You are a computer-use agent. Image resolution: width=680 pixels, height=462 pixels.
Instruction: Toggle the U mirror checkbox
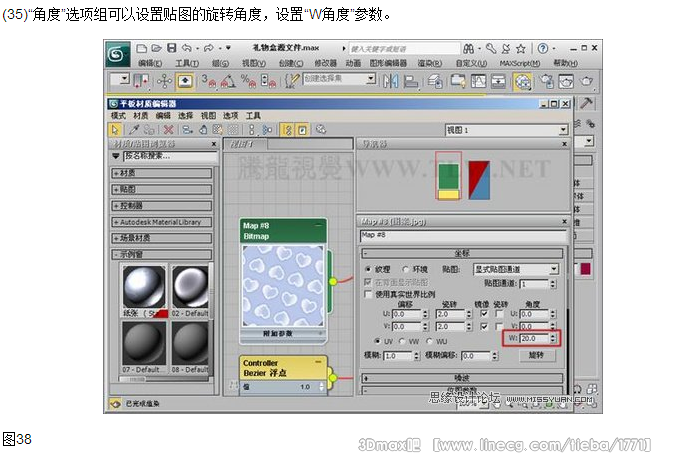tap(484, 313)
